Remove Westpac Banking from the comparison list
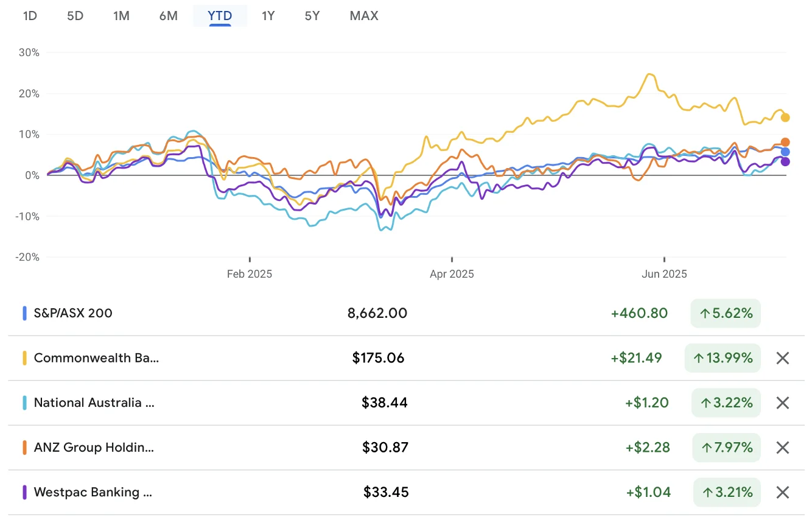 [x=783, y=492]
